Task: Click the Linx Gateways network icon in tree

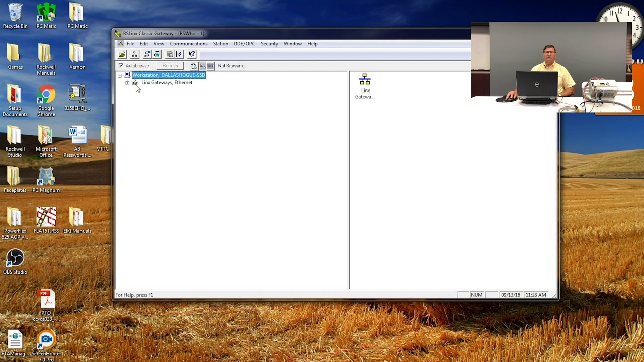Action: click(135, 82)
